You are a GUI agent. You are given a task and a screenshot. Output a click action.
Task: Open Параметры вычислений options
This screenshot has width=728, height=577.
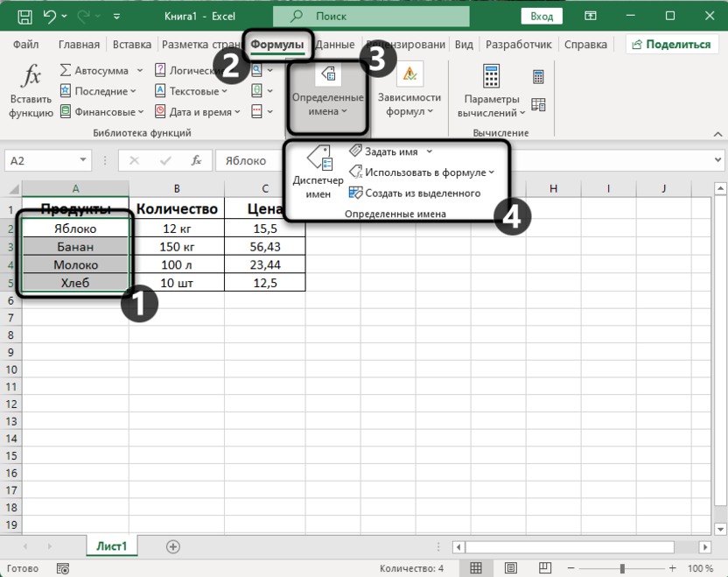[x=491, y=91]
